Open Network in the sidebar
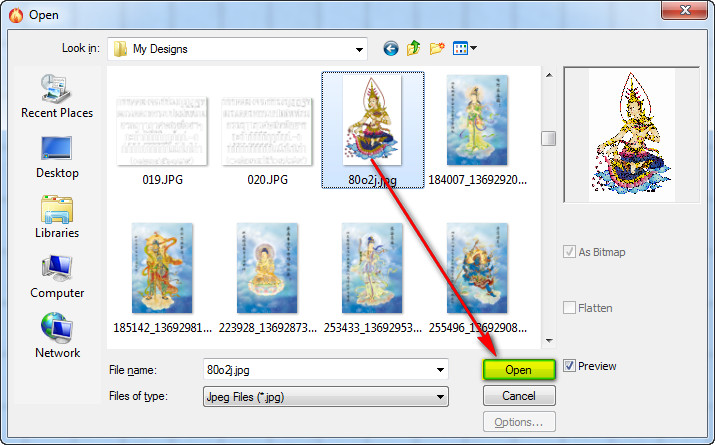Image resolution: width=715 pixels, height=445 pixels. (x=57, y=336)
